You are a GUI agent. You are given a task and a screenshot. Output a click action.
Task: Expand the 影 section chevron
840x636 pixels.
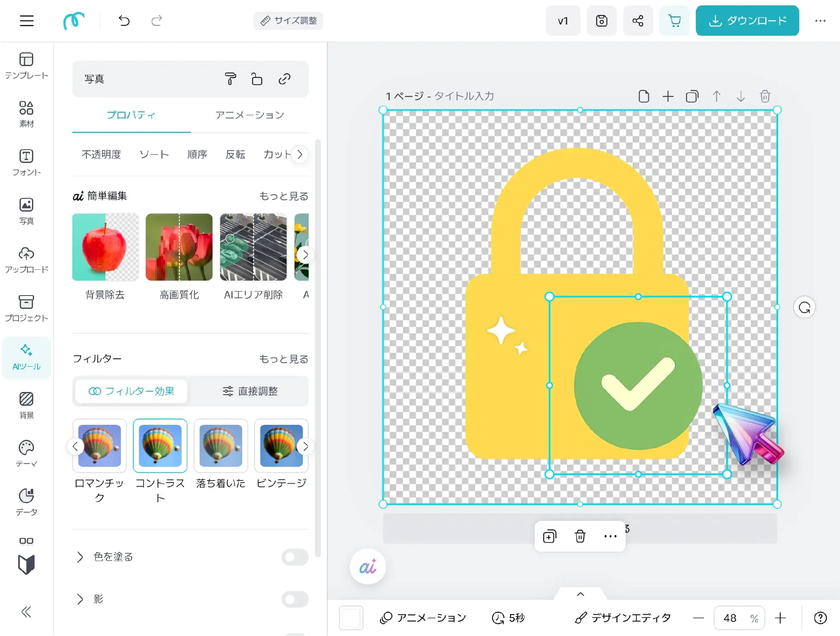click(x=80, y=599)
